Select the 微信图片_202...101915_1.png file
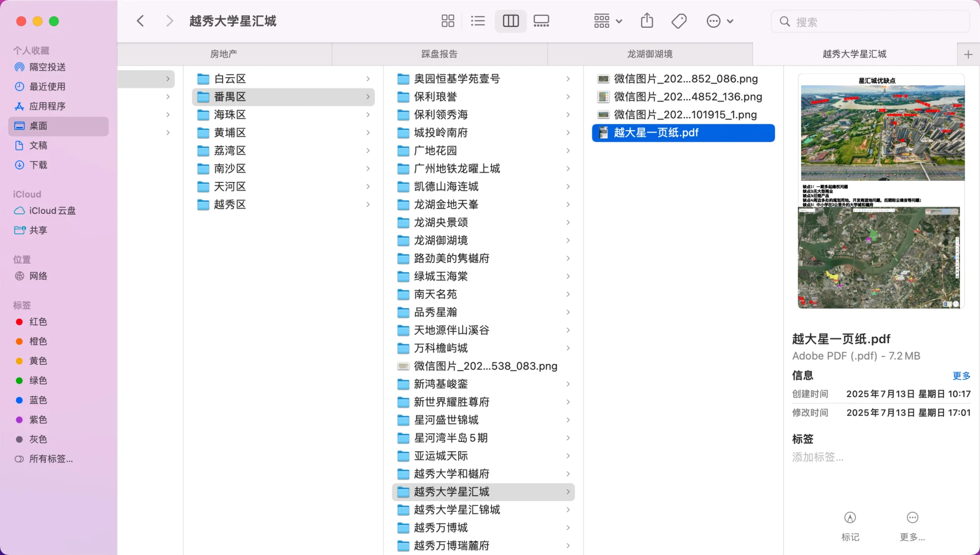980x555 pixels. (683, 115)
